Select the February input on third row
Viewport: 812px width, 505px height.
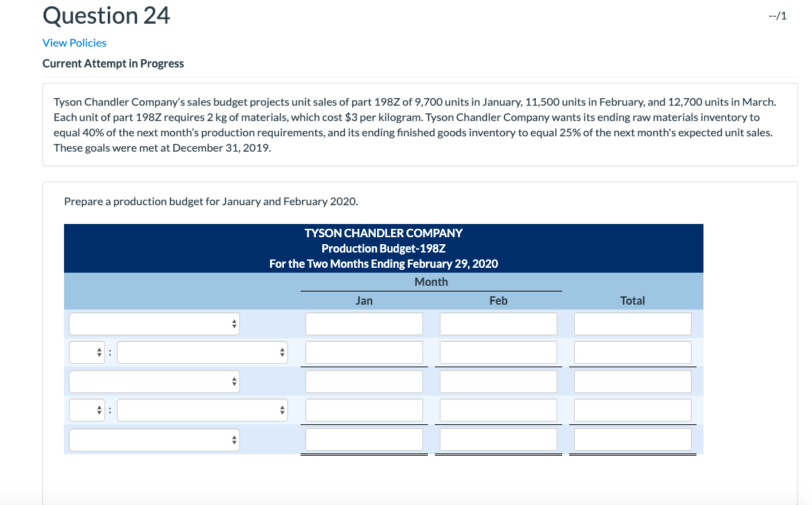point(498,380)
